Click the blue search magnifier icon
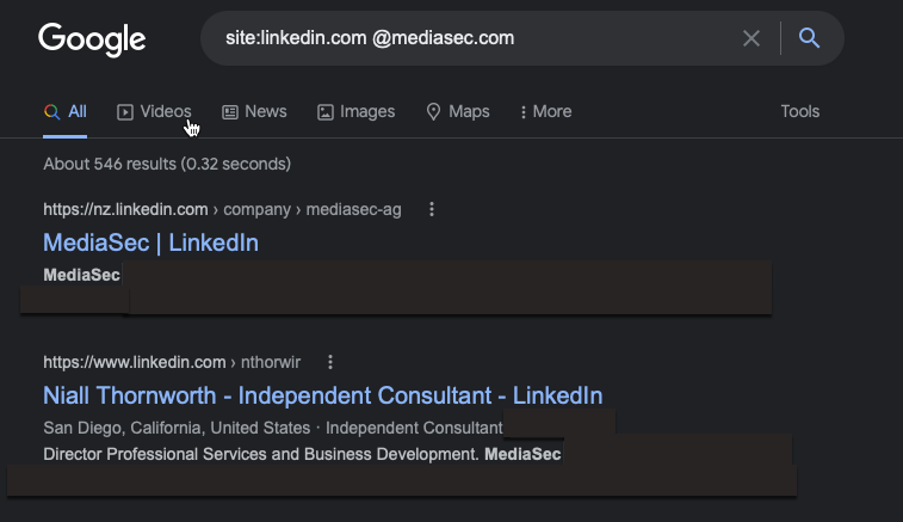Image resolution: width=904 pixels, height=522 pixels. tap(809, 38)
